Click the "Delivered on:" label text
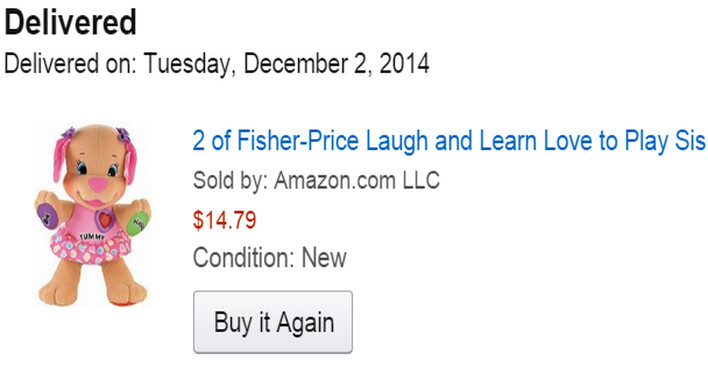This screenshot has width=708, height=365. click(70, 64)
